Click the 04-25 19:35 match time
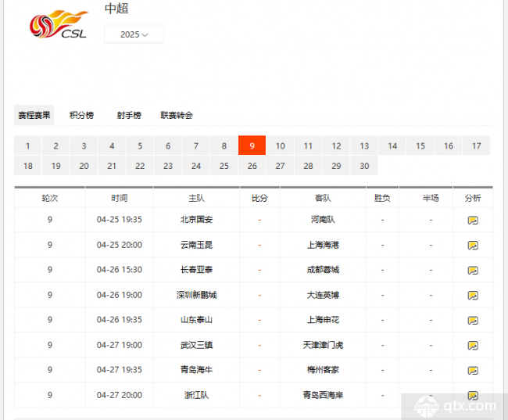 click(x=120, y=220)
